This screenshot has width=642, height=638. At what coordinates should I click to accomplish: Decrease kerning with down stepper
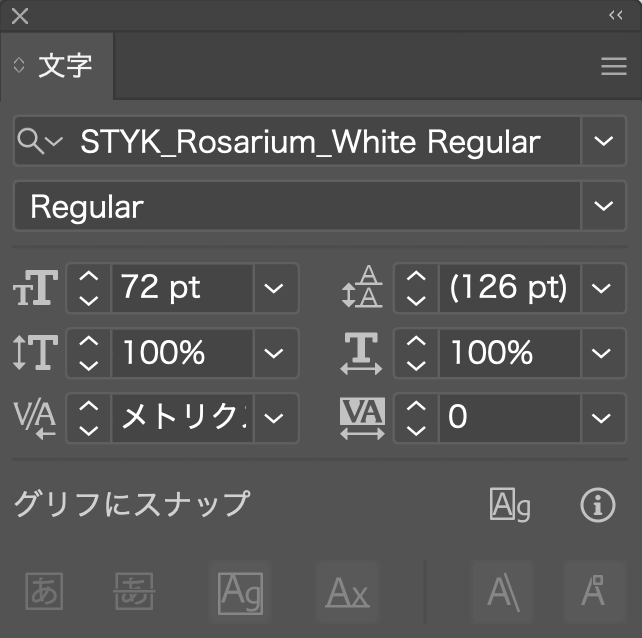pyautogui.click(x=88, y=430)
